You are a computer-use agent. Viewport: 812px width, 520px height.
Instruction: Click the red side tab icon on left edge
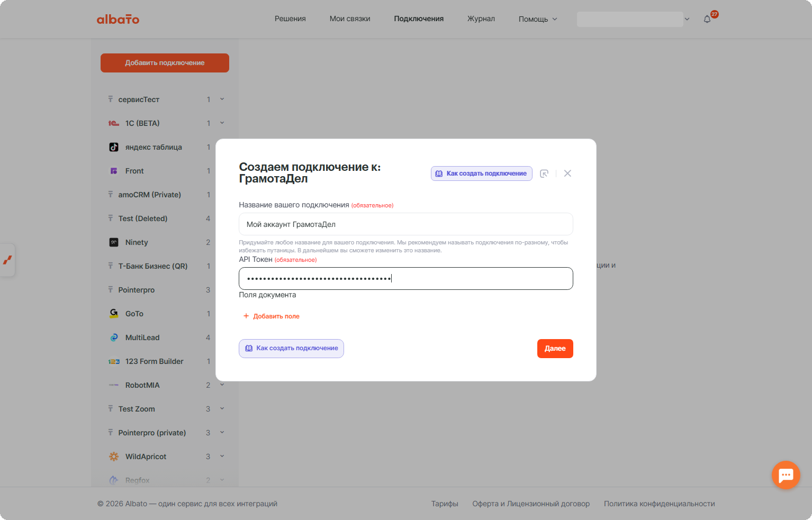pyautogui.click(x=7, y=260)
